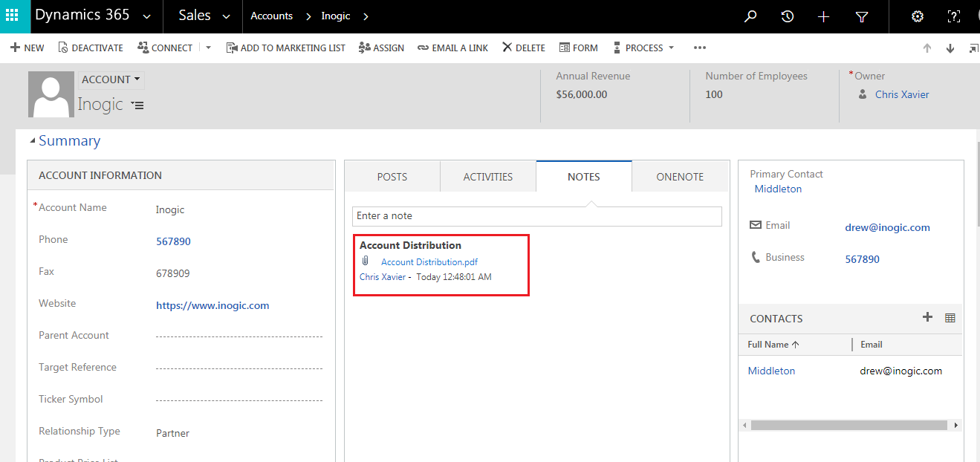980x462 pixels.
Task: Switch to the ACTIVITIES tab
Action: click(488, 177)
